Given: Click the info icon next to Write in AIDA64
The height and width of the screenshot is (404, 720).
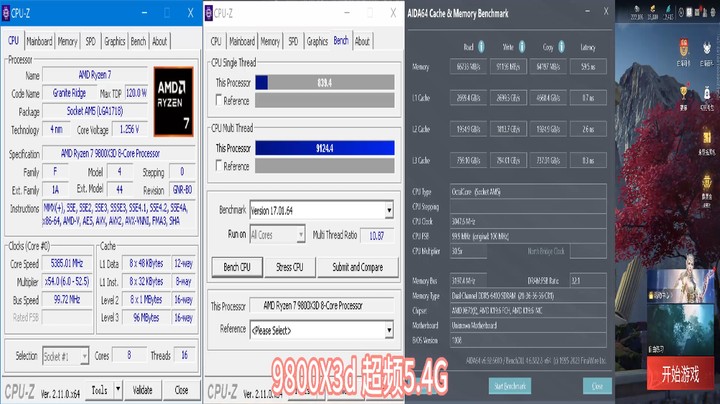Looking at the screenshot, I should click(x=522, y=46).
